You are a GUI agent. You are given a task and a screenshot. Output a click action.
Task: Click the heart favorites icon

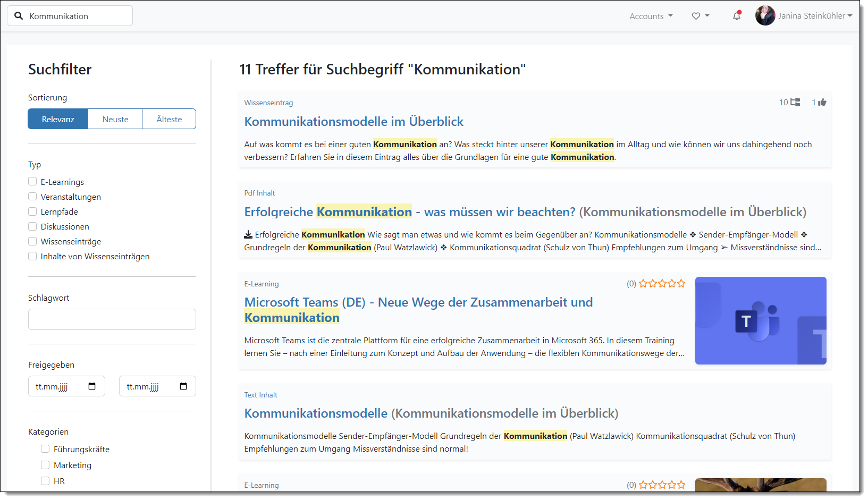click(x=696, y=16)
